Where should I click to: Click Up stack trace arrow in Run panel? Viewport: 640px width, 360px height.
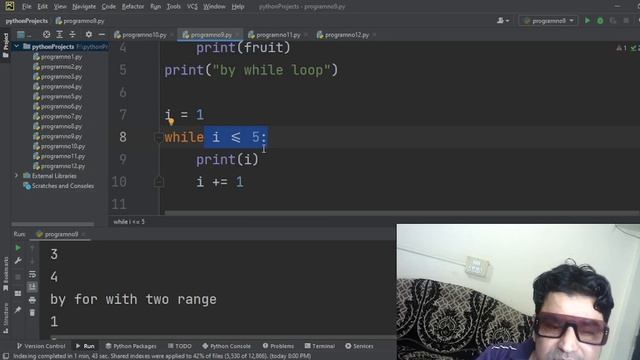(x=32, y=248)
